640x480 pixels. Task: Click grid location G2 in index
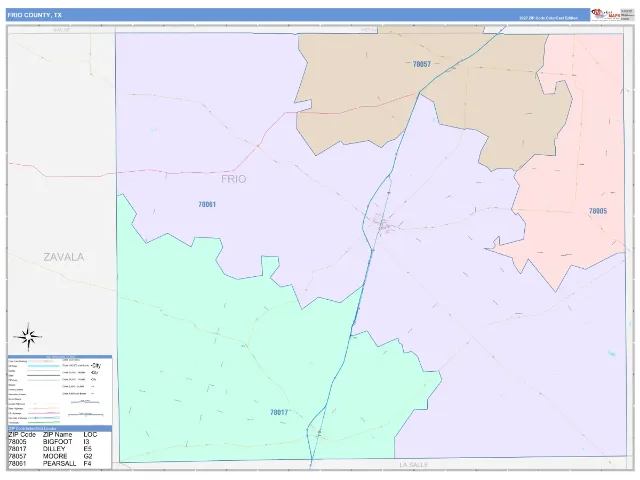point(88,456)
